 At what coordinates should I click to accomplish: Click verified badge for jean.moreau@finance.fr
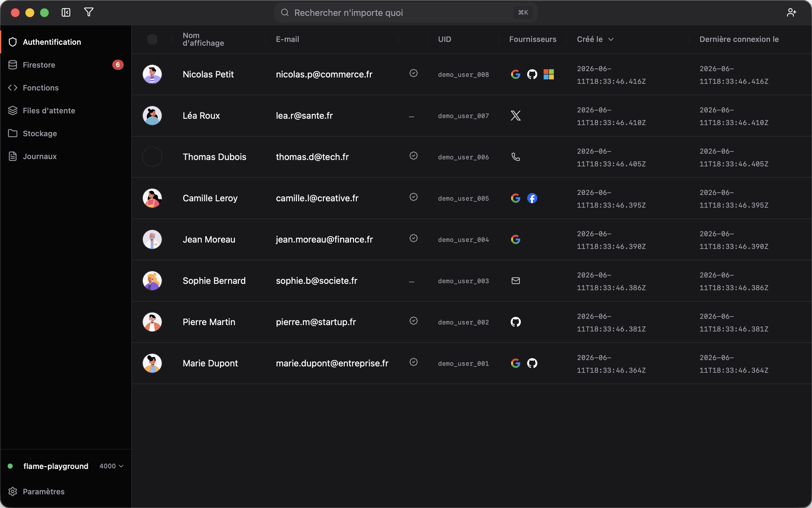click(x=413, y=238)
